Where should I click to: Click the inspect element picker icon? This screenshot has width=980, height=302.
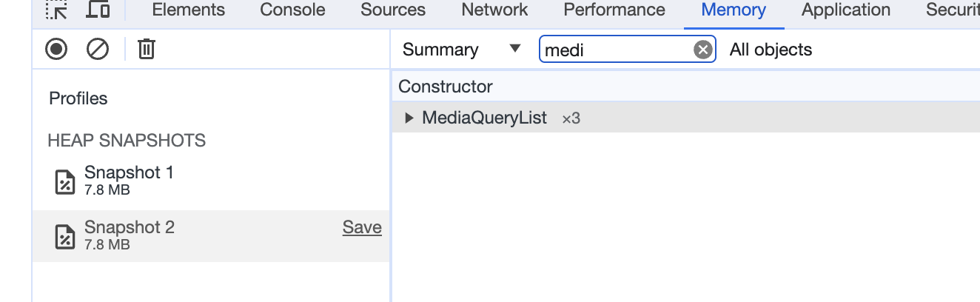[x=56, y=10]
